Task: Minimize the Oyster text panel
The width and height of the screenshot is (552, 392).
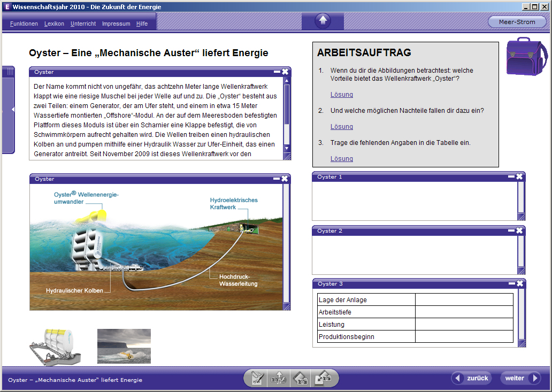Action: pos(277,72)
